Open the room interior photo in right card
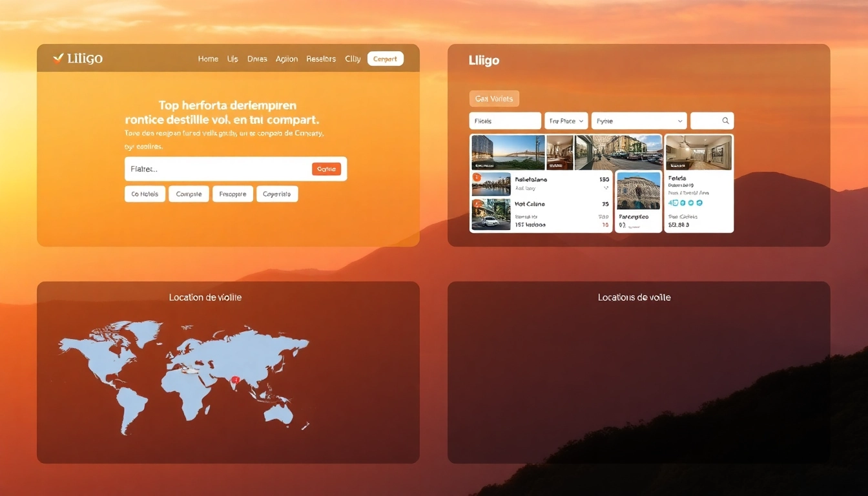 [x=699, y=152]
